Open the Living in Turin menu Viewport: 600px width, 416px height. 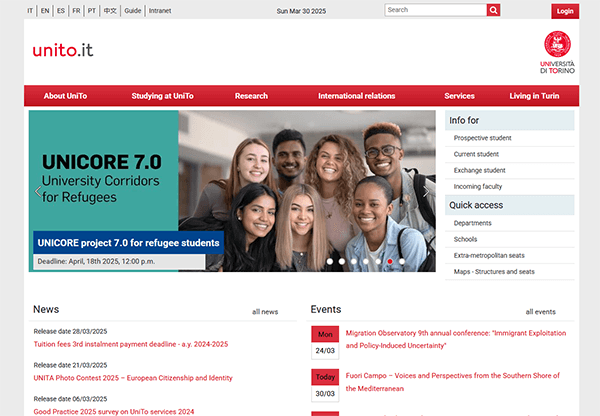534,96
